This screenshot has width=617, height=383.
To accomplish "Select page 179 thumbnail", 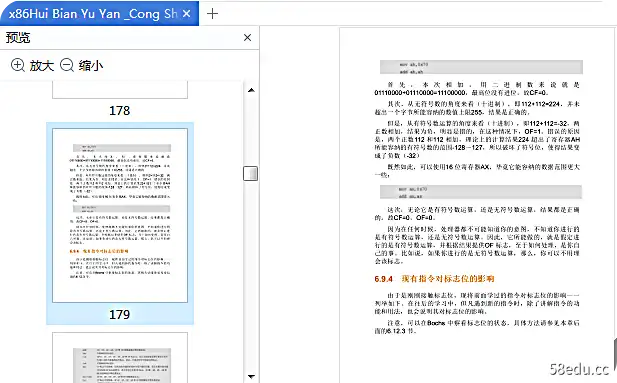I will coord(120,215).
